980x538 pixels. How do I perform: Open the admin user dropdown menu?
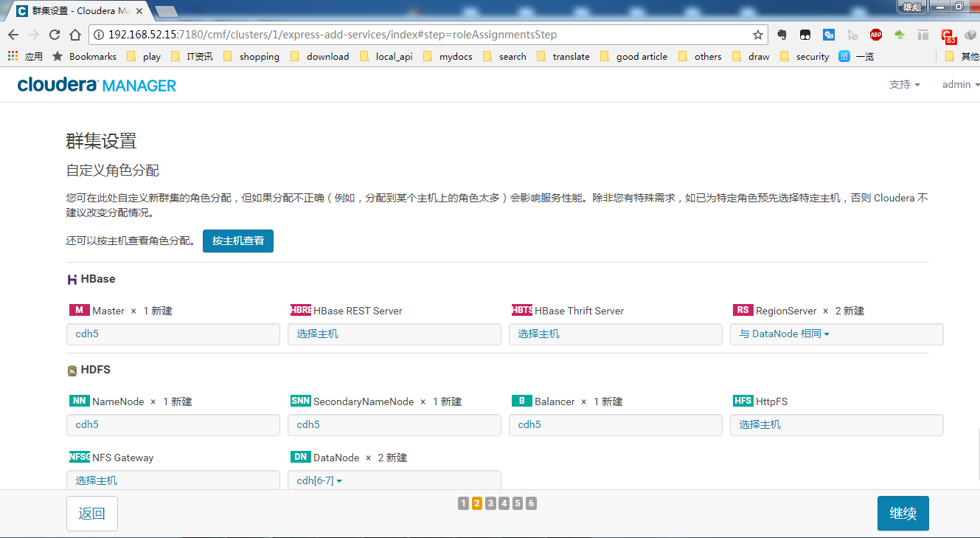click(x=961, y=84)
